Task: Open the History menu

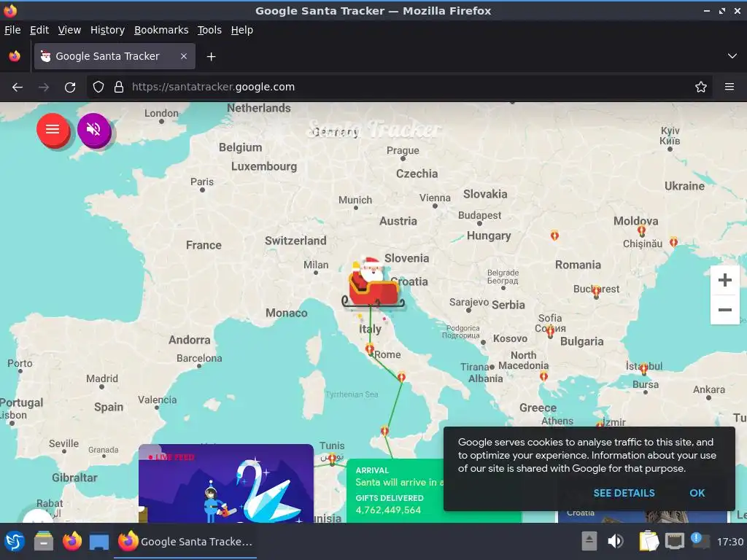Action: (x=108, y=30)
